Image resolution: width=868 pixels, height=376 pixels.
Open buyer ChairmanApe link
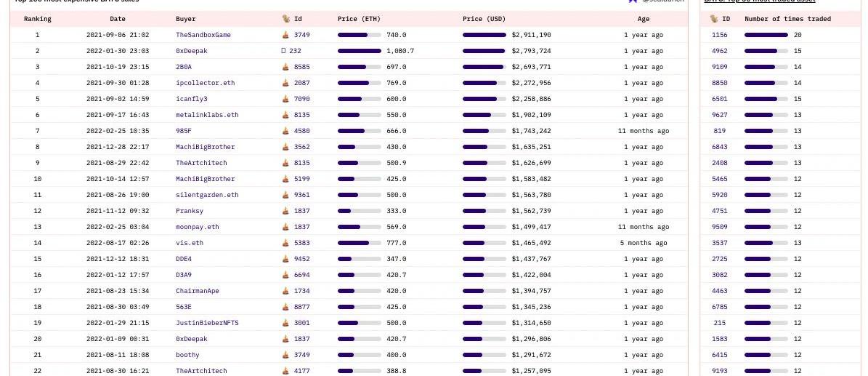(197, 291)
